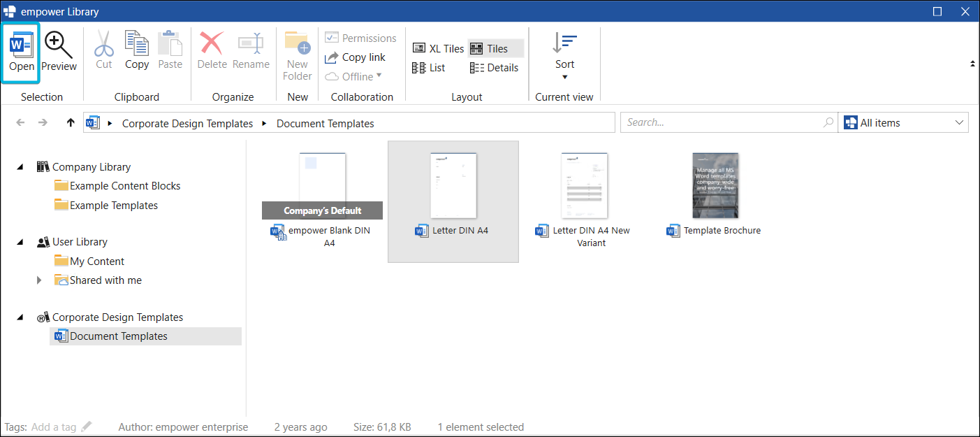Switch layout to Details
The width and height of the screenshot is (980, 437).
(494, 68)
